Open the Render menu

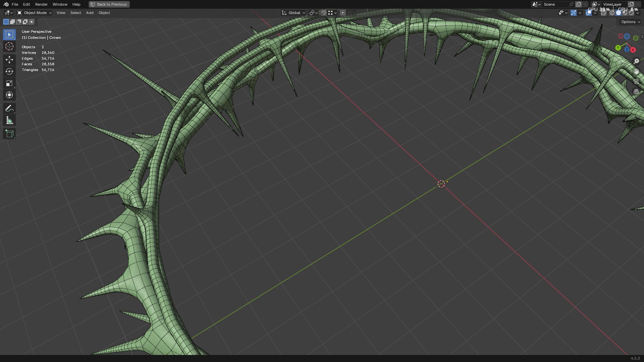(41, 4)
